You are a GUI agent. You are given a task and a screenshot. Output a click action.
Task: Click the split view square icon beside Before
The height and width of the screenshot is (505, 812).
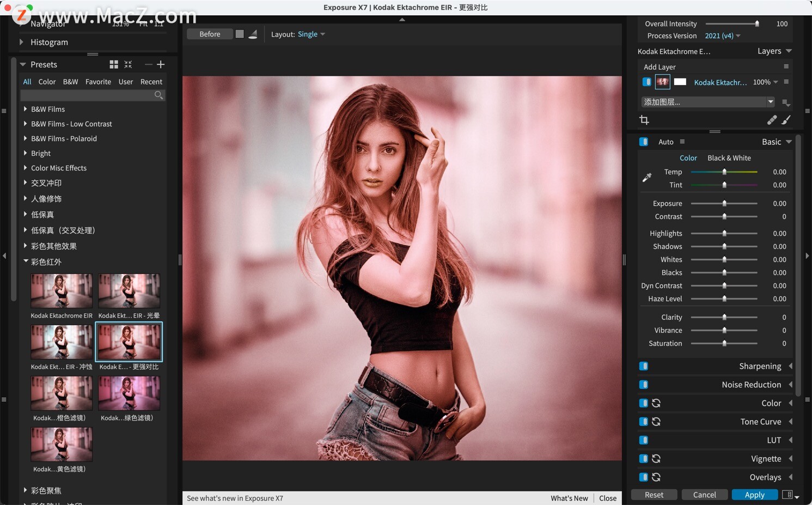tap(240, 34)
